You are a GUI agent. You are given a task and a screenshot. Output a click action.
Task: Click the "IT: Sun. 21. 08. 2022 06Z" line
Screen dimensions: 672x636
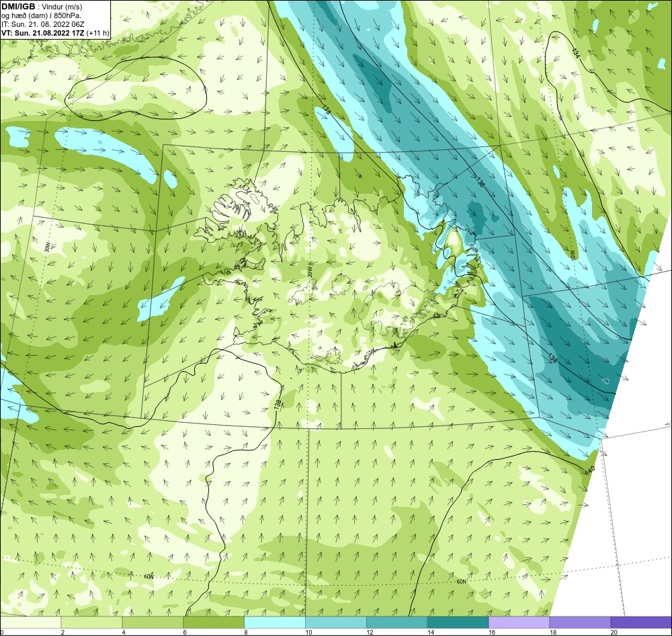pos(43,24)
